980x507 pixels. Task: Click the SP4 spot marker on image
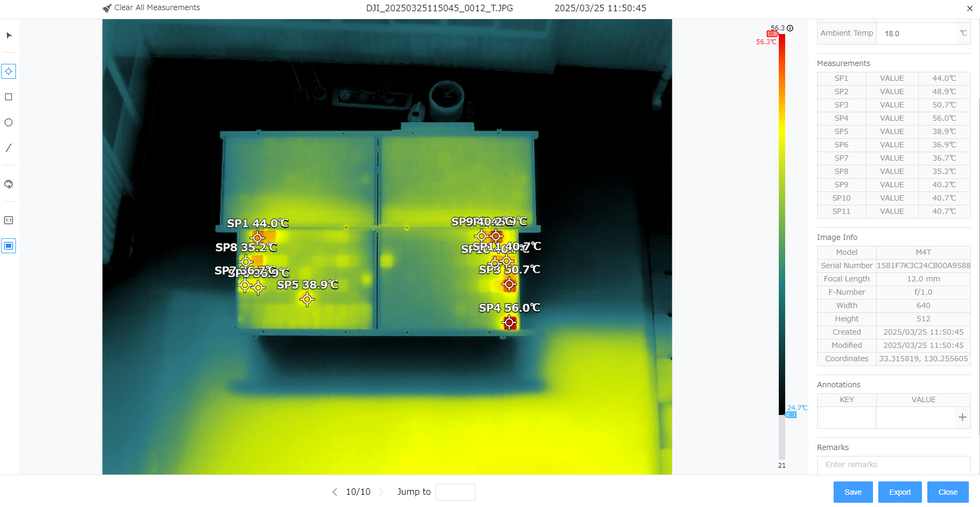point(509,322)
